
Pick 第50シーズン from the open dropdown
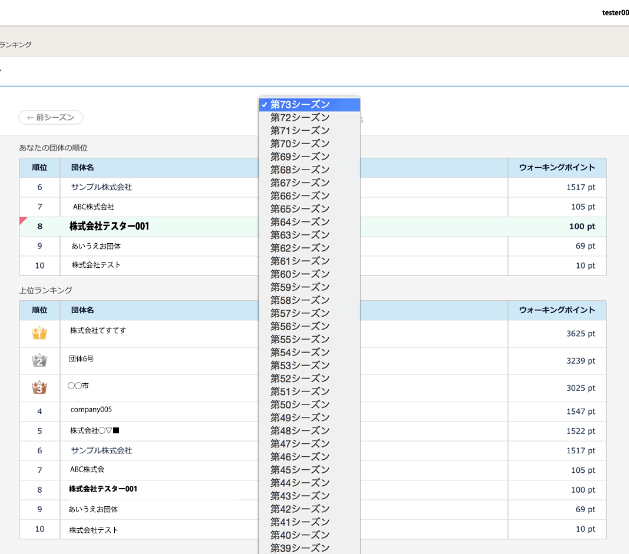(300, 405)
